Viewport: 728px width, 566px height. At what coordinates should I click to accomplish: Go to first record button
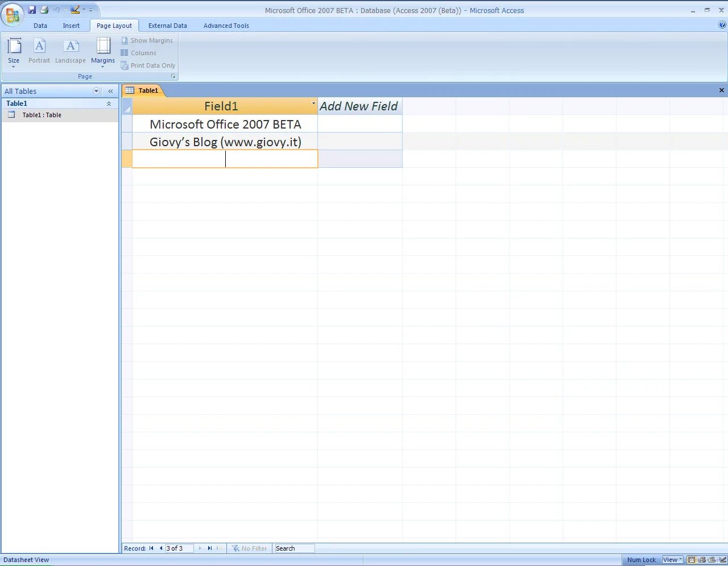(x=151, y=548)
